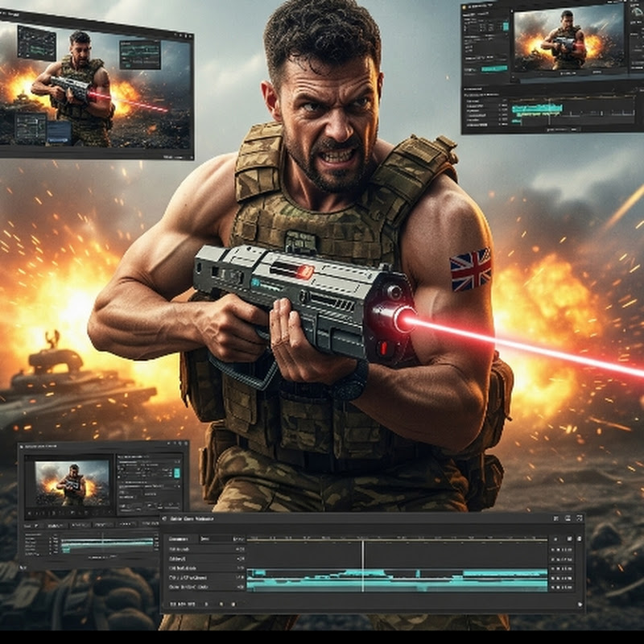644x644 pixels.
Task: Click the soldier preview in the bottom-left editor window
Action: coord(72,484)
